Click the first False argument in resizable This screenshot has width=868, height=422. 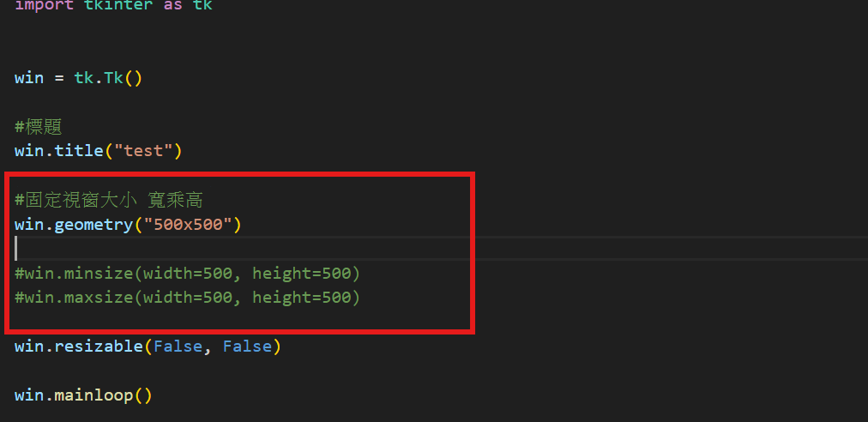pyautogui.click(x=178, y=347)
